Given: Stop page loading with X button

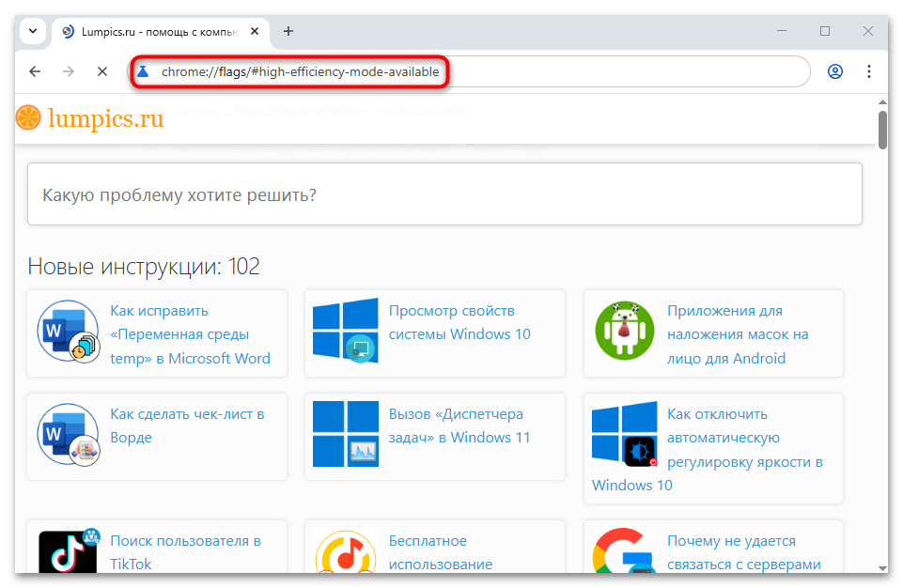Looking at the screenshot, I should tap(101, 71).
